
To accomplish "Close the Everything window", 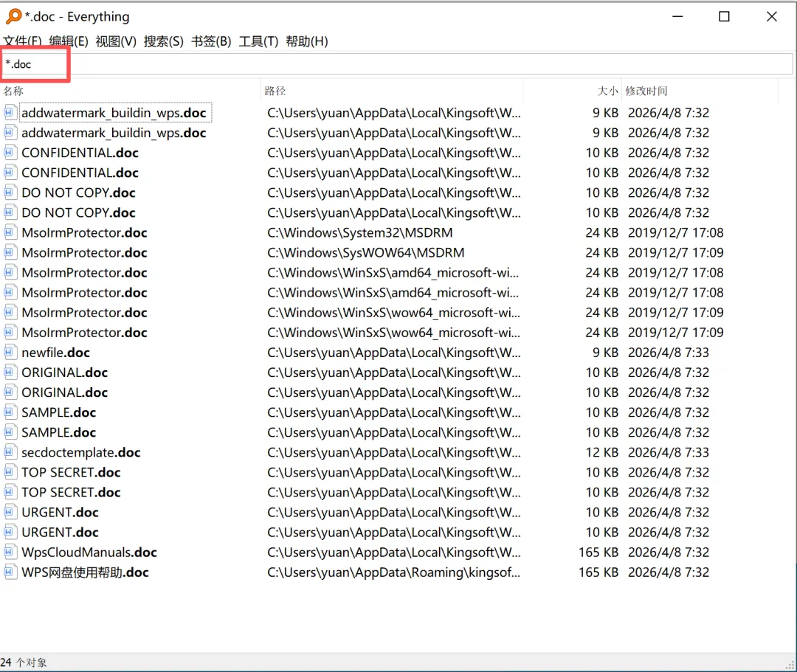I will click(x=772, y=17).
